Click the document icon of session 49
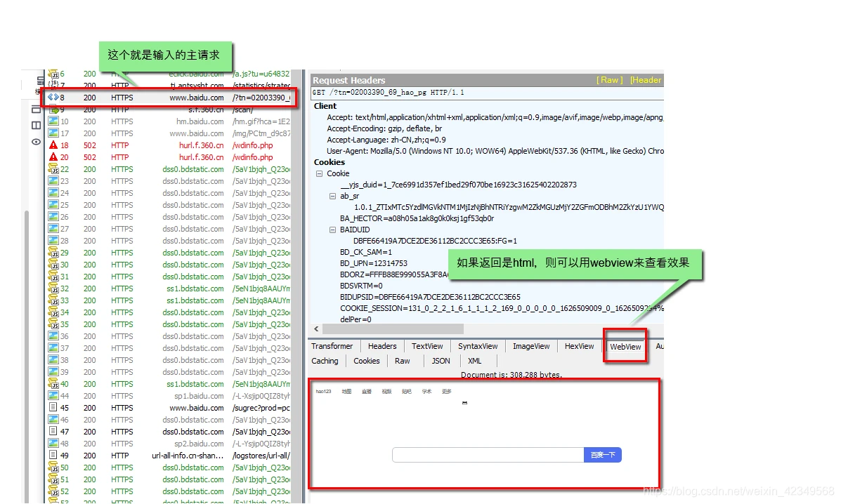Viewport: 841px width, 504px height. click(53, 456)
